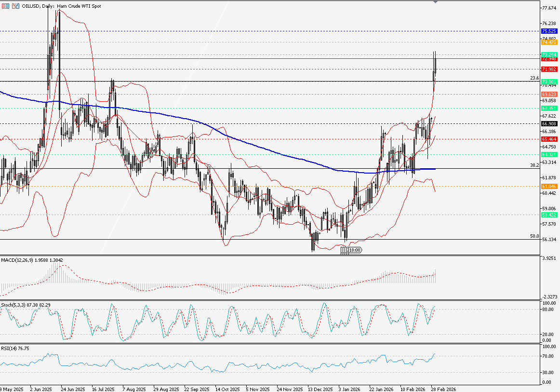Click the chart shift triangle marker
Image resolution: width=560 pixels, height=392 pixels.
435,2
